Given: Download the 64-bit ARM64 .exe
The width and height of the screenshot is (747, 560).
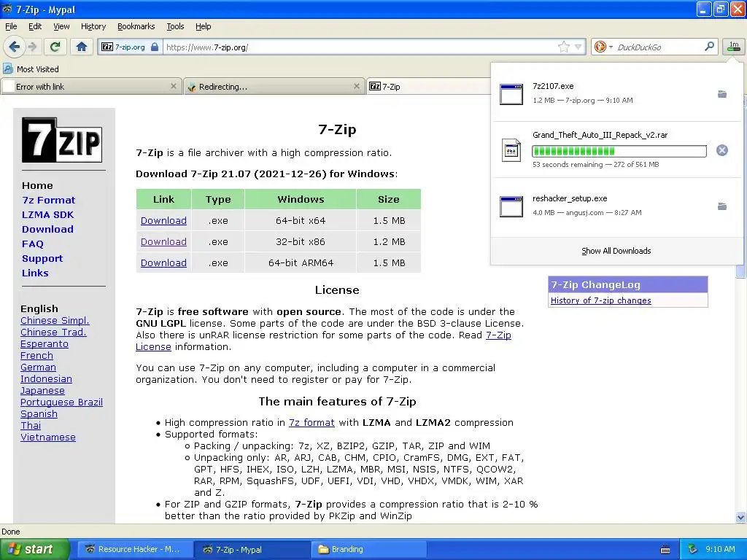Looking at the screenshot, I should click(163, 262).
